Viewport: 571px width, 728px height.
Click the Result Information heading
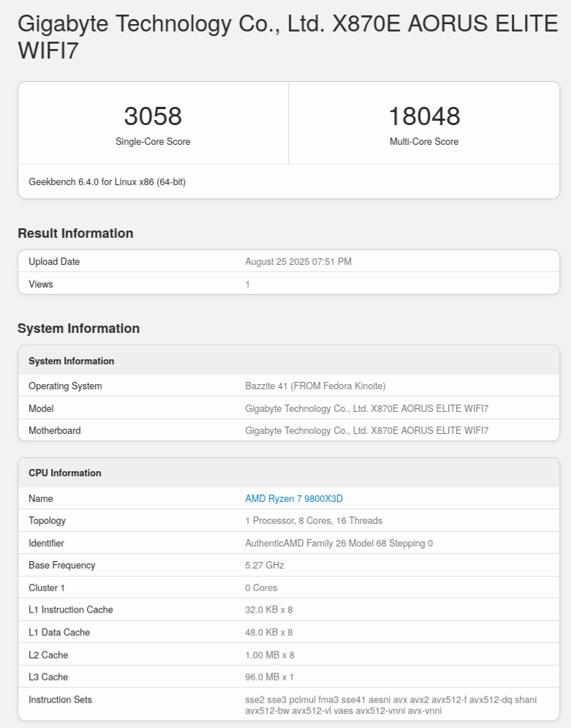click(75, 233)
